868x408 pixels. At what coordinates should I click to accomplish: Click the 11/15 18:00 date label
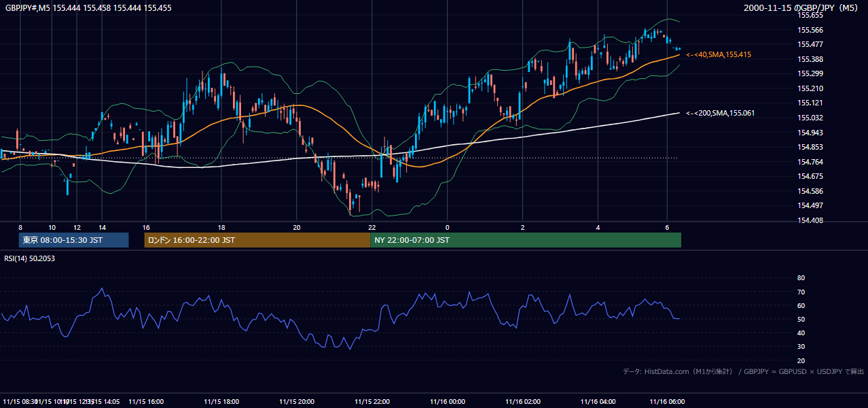point(221,402)
